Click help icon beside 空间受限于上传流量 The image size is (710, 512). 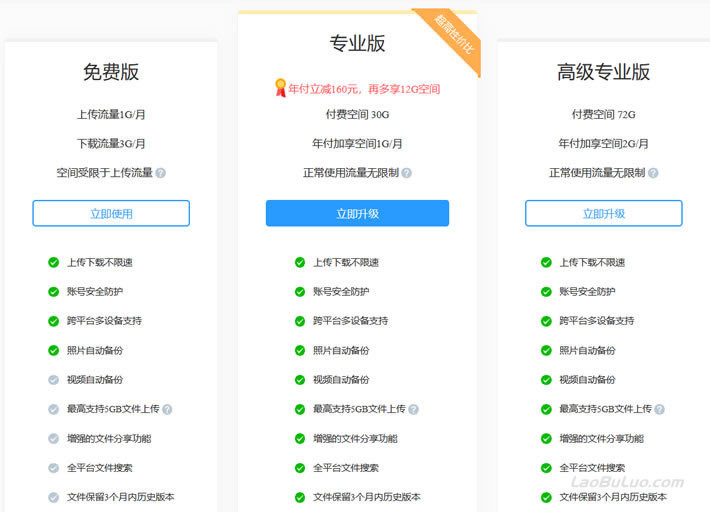161,173
